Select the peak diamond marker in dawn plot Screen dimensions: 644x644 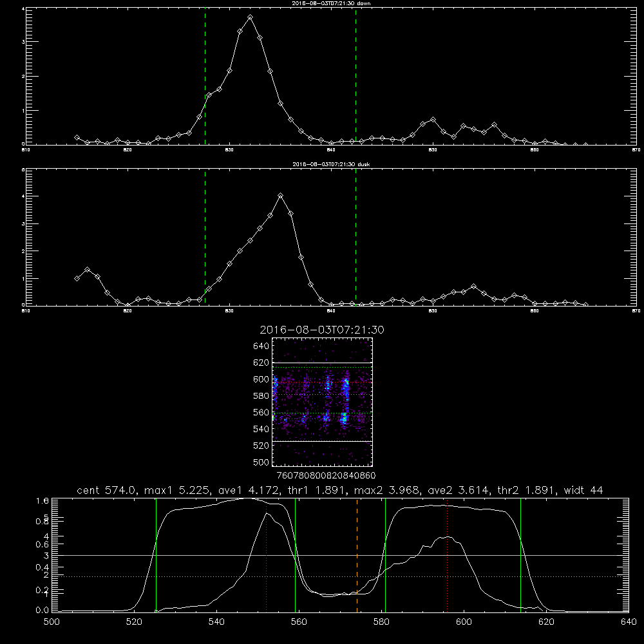(250, 17)
